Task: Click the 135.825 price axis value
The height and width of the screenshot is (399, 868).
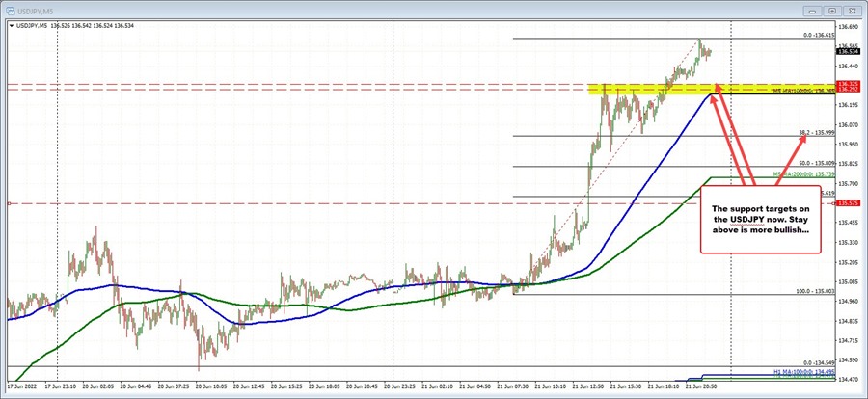Action: (x=847, y=164)
